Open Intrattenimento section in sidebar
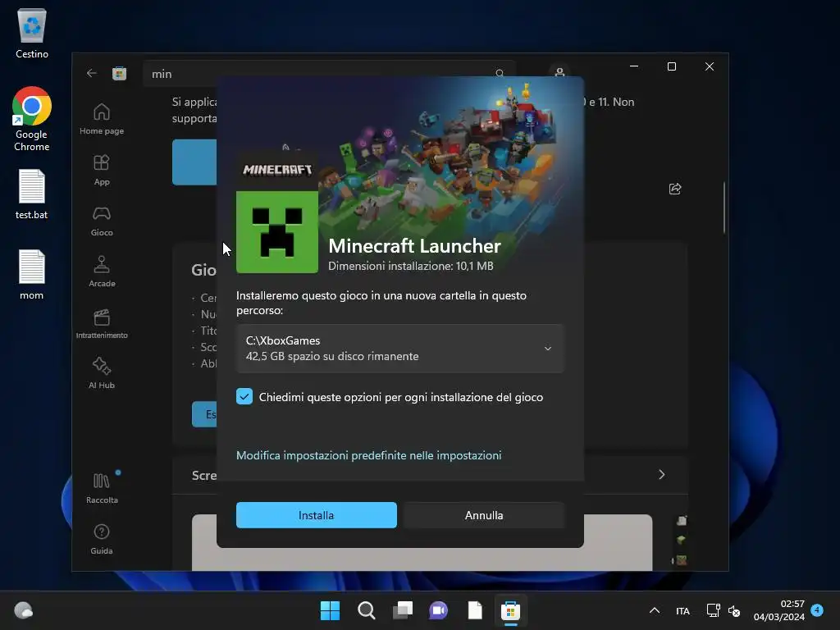Image resolution: width=840 pixels, height=630 pixels. [x=102, y=323]
